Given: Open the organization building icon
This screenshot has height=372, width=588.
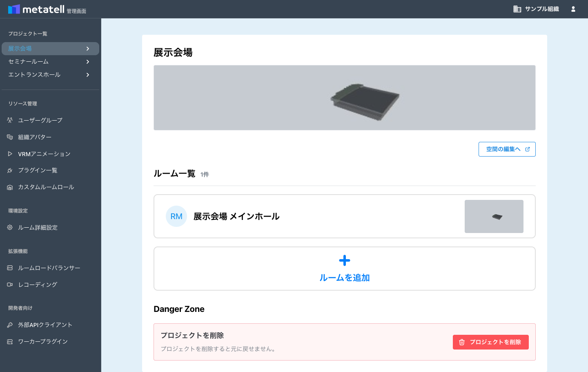Looking at the screenshot, I should pos(517,9).
